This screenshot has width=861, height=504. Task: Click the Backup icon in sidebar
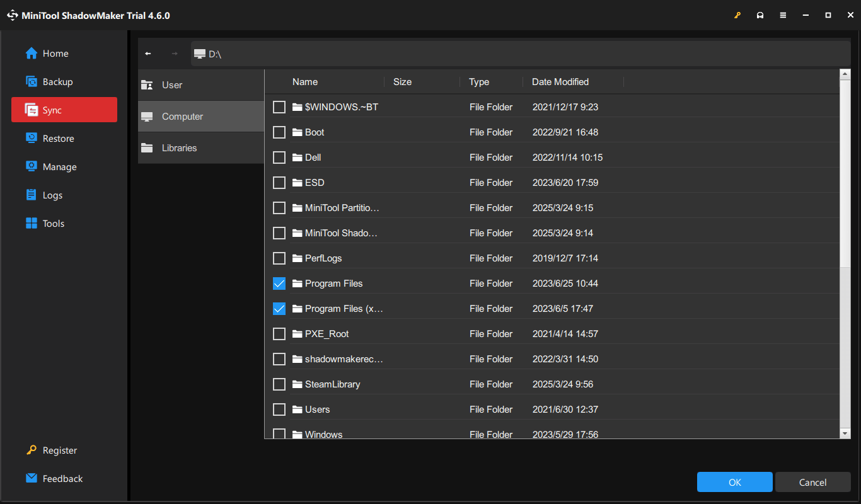pyautogui.click(x=32, y=82)
